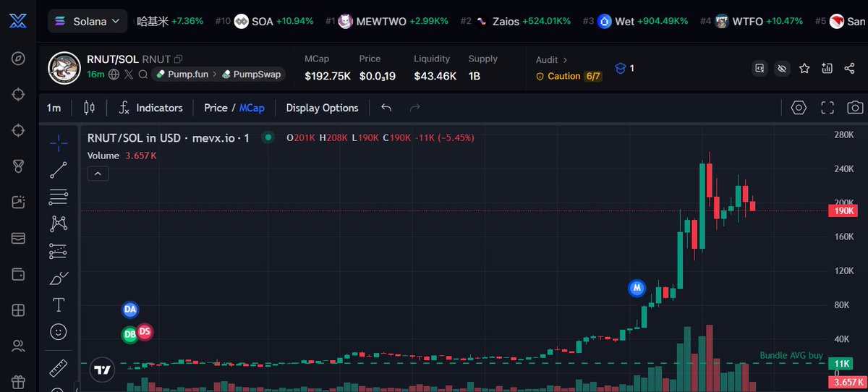This screenshot has width=868, height=392.
Task: Click the Volume 3.657K legend entry
Action: coord(122,155)
